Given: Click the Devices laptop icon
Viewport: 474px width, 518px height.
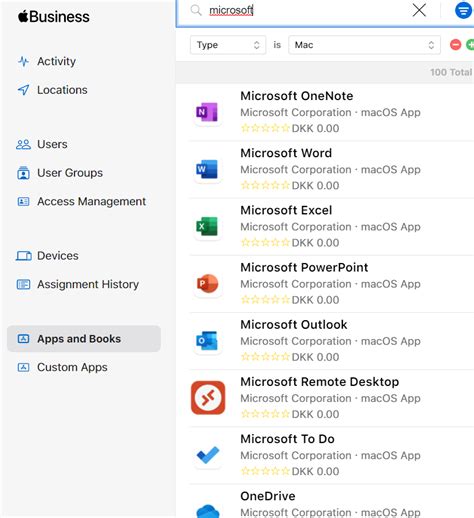Looking at the screenshot, I should click(24, 256).
